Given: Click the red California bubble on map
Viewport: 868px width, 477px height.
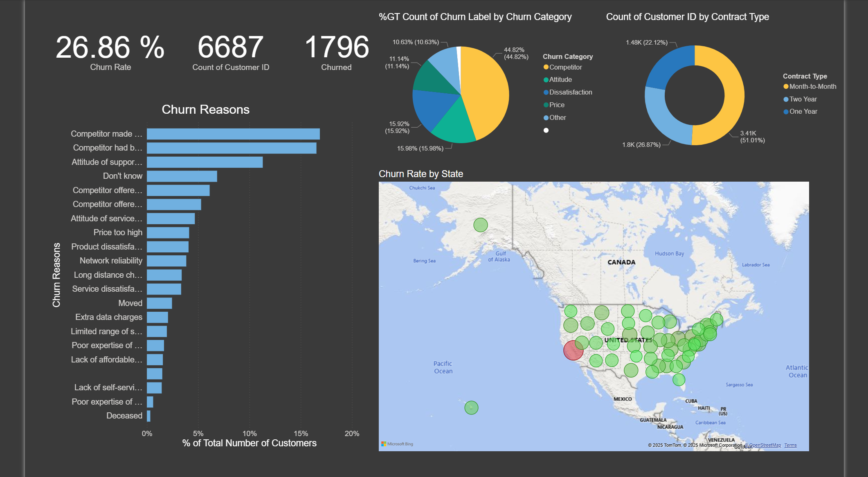Looking at the screenshot, I should (573, 350).
